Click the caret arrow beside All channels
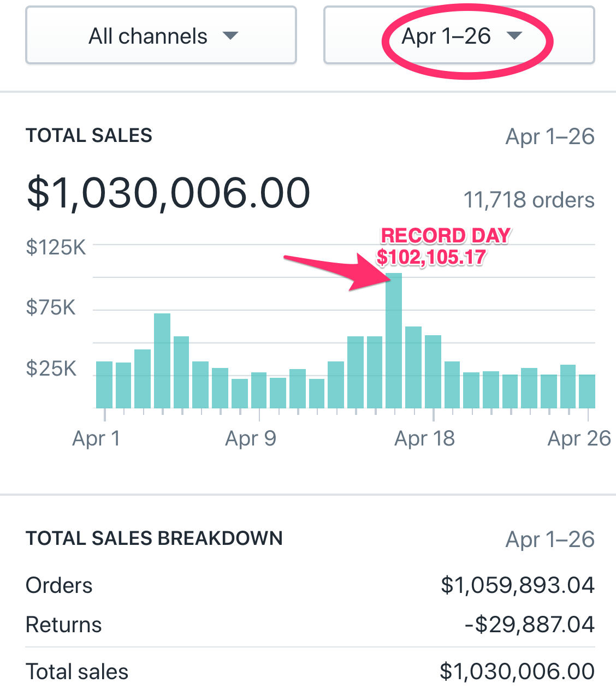The height and width of the screenshot is (689, 616). 230,36
